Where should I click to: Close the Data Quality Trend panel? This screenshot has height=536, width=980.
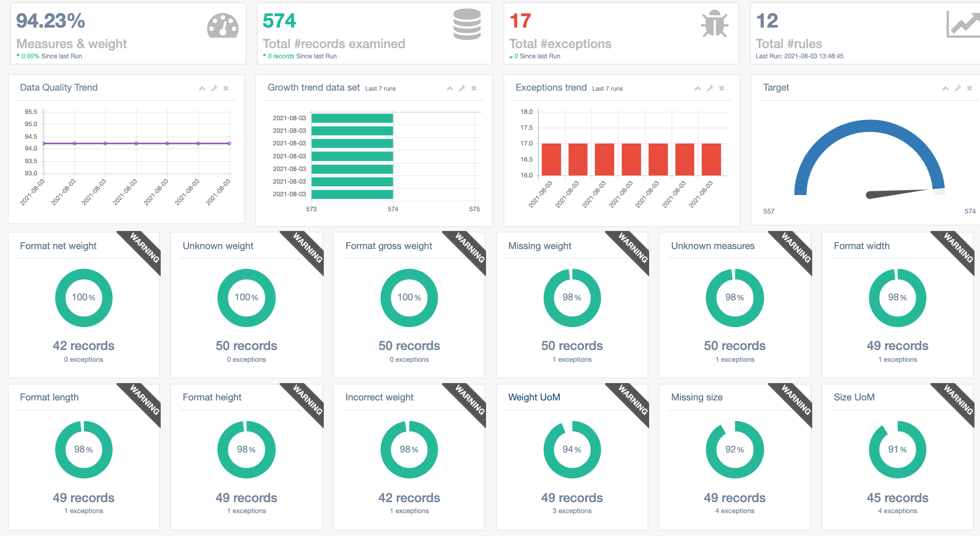tap(226, 88)
